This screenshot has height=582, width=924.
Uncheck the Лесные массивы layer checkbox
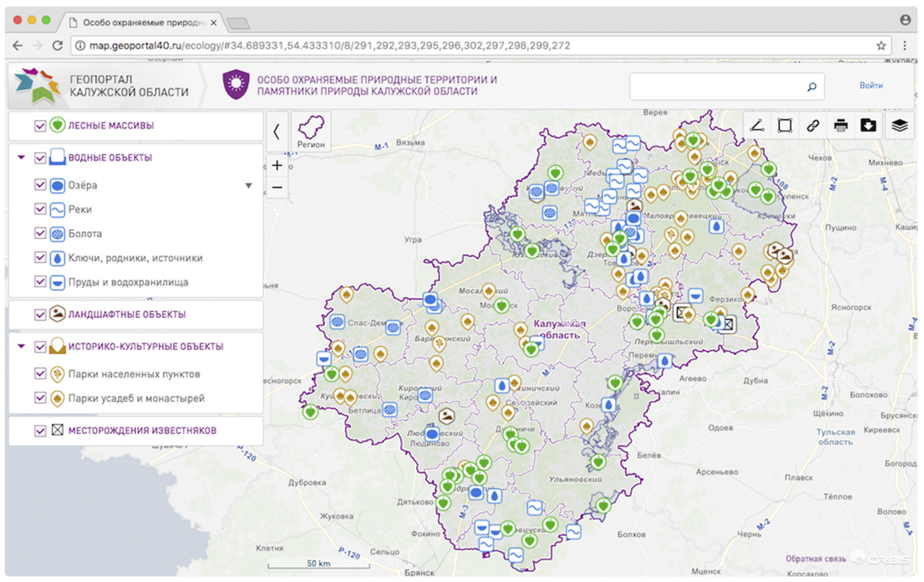pyautogui.click(x=40, y=126)
